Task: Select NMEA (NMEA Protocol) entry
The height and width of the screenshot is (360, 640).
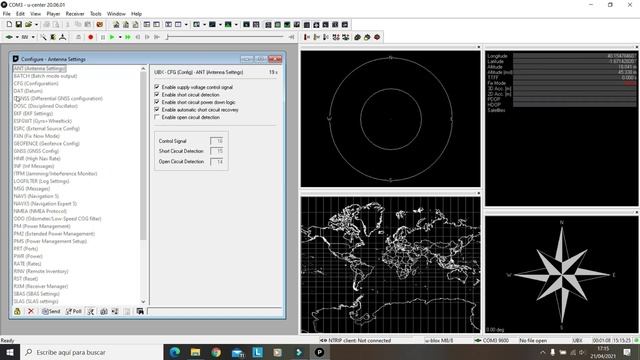Action: pos(40,211)
